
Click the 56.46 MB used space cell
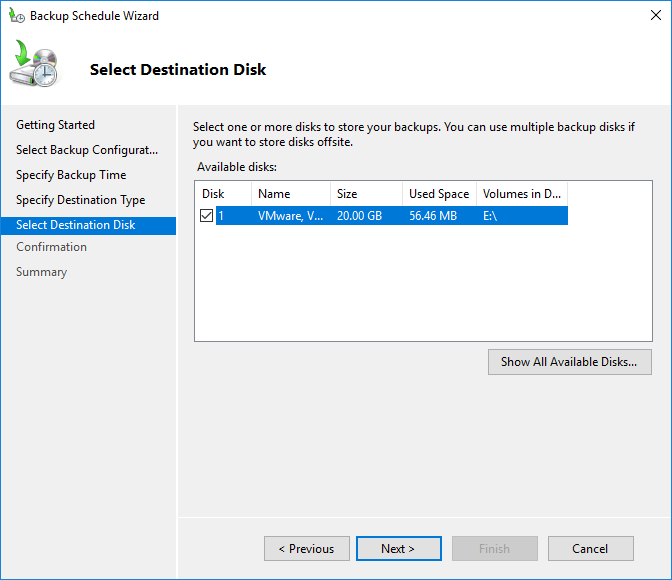click(x=433, y=216)
